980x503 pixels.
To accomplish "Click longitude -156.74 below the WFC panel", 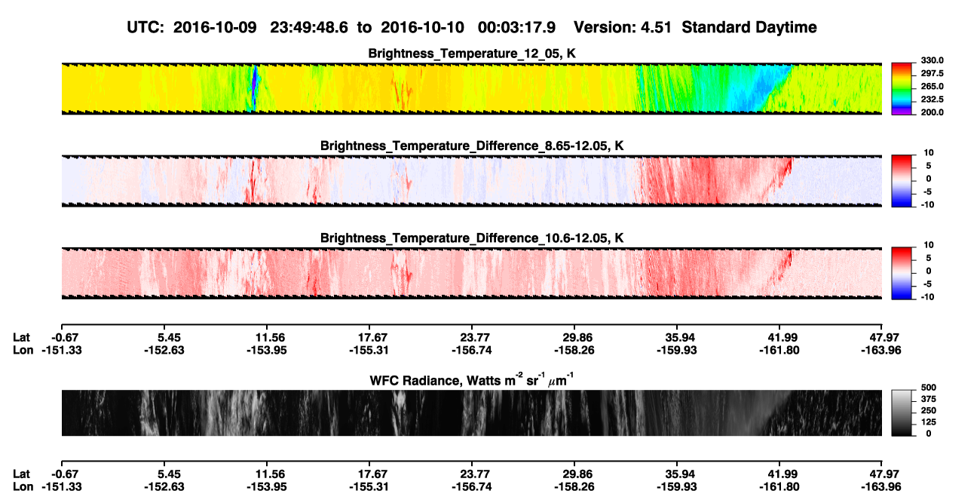I will [x=472, y=486].
